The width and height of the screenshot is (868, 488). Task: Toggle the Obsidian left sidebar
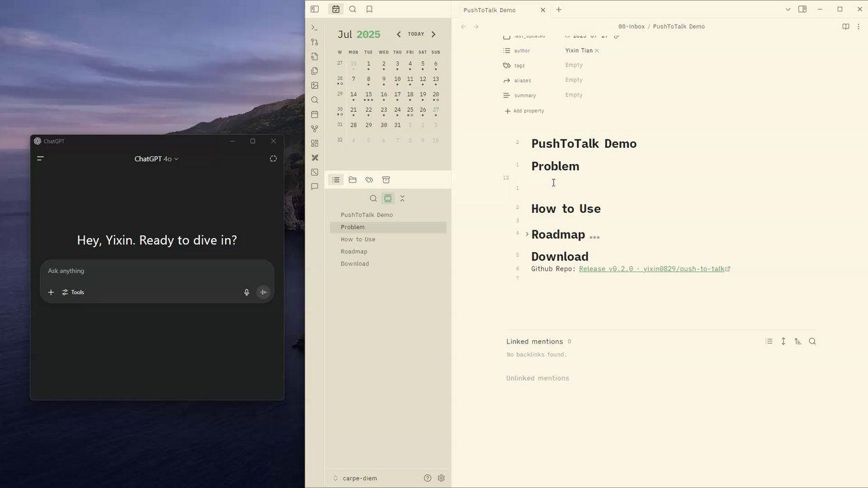click(x=315, y=9)
